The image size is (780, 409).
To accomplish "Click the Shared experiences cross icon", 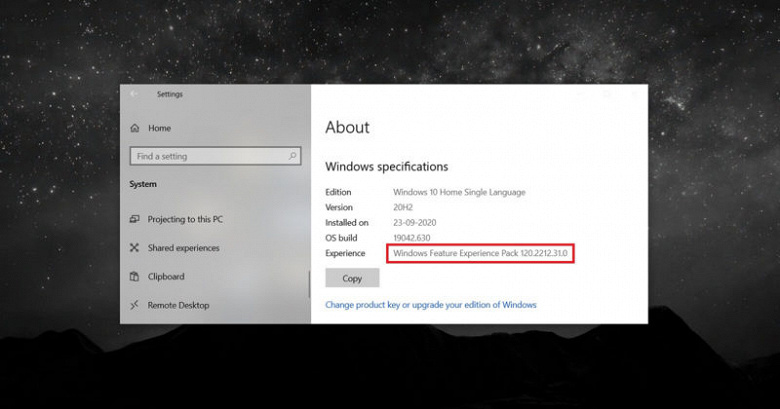I will click(x=134, y=247).
